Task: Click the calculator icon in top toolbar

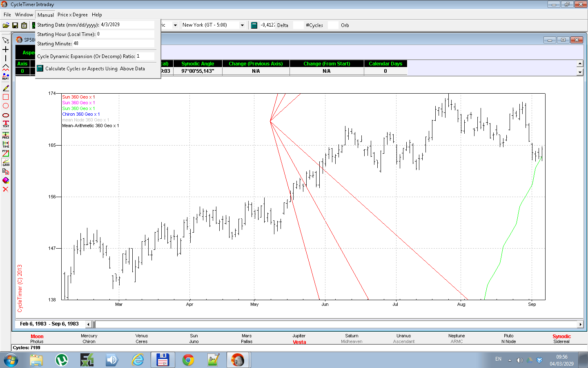Action: (x=254, y=25)
